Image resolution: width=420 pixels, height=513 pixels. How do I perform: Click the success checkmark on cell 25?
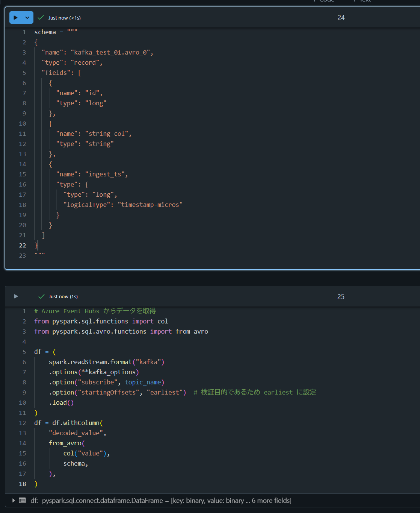[42, 296]
